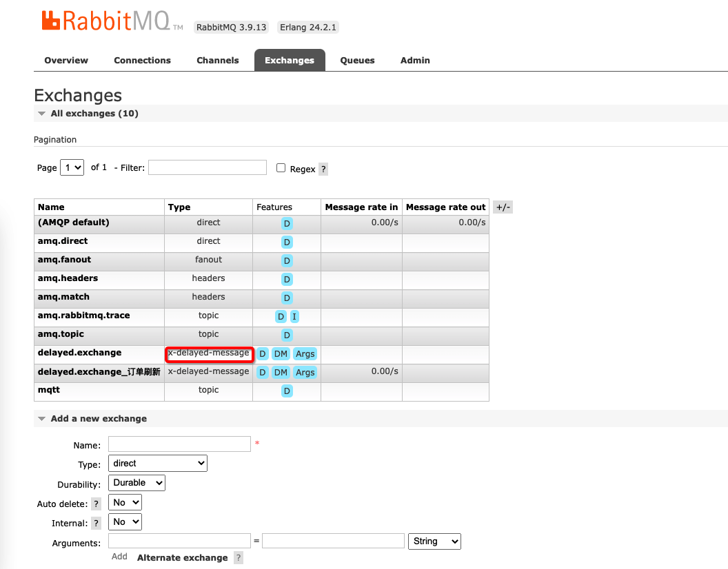Click the D badge of mqtt exchange

[287, 391]
